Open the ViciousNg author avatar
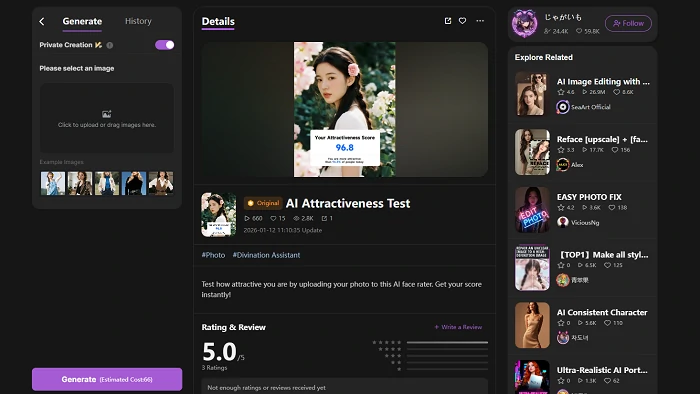Screen dimensions: 700x394 point(562,222)
